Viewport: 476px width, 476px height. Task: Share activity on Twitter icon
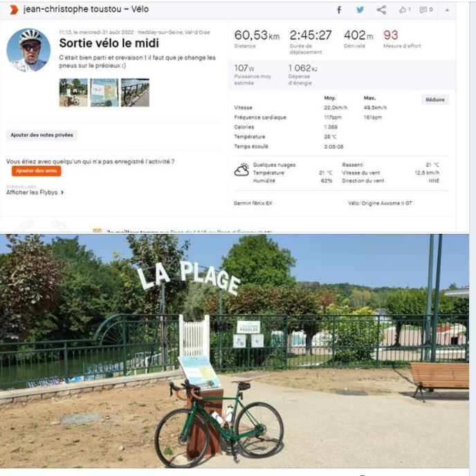[360, 10]
